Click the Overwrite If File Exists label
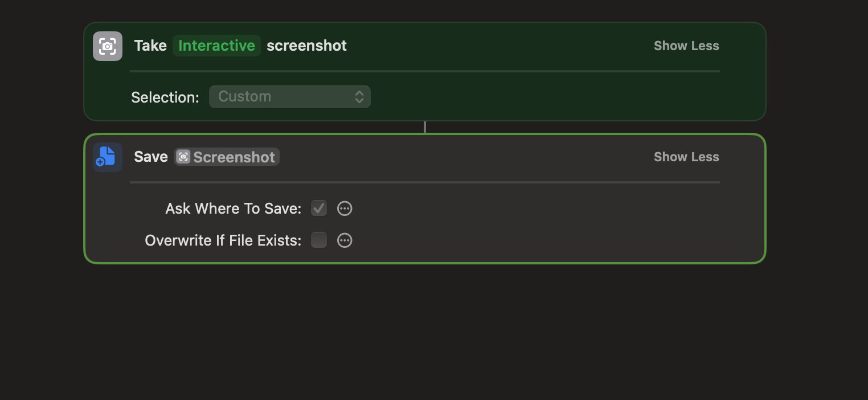Viewport: 868px width, 400px height. [223, 240]
